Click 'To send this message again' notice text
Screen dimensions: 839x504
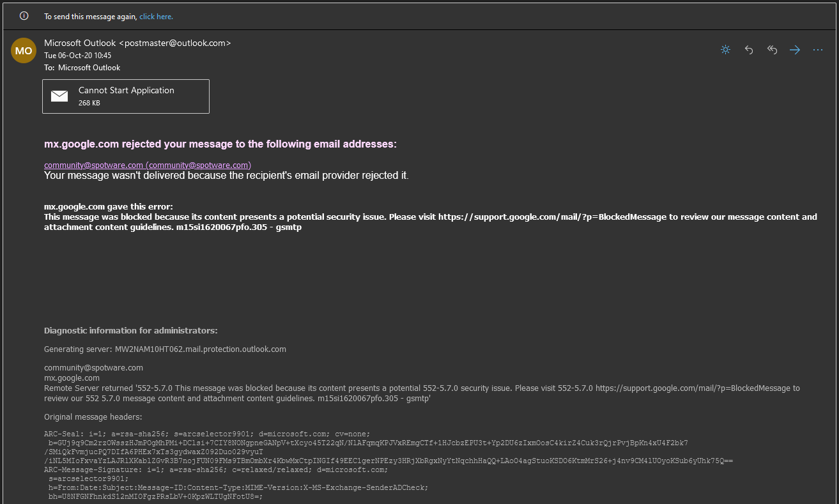[x=91, y=17]
